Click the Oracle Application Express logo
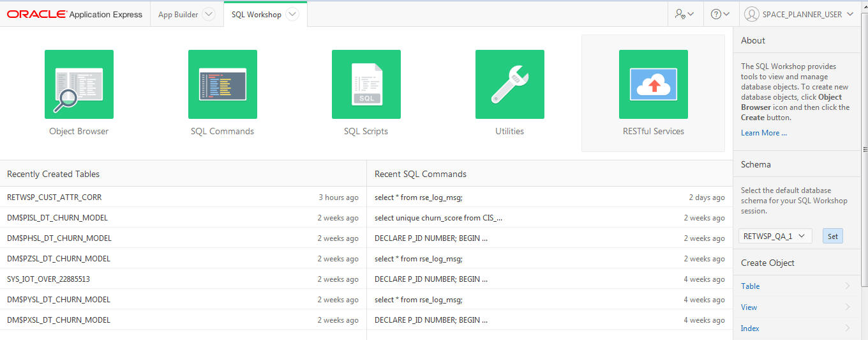The image size is (868, 340). coord(75,14)
